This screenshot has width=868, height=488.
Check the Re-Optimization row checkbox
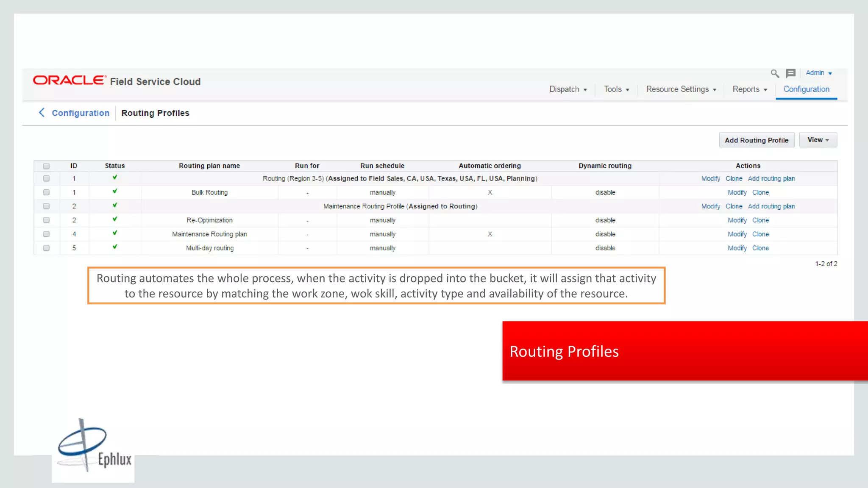tap(46, 220)
